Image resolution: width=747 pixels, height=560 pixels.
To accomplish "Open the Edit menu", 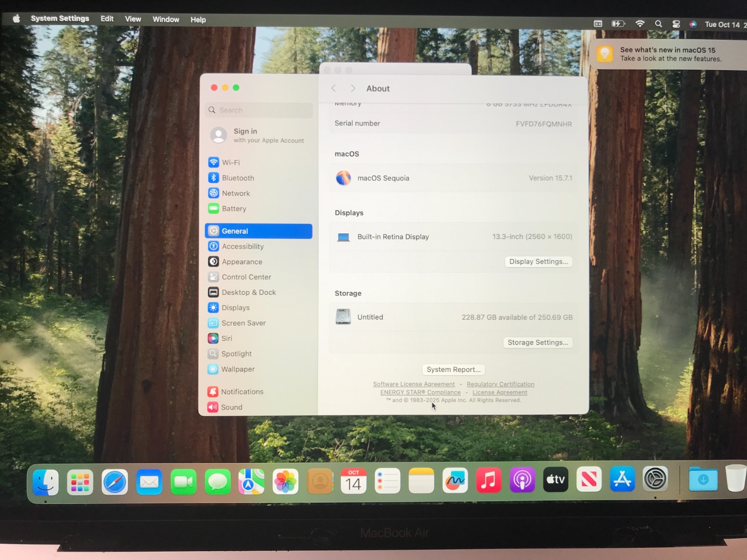I will (107, 19).
